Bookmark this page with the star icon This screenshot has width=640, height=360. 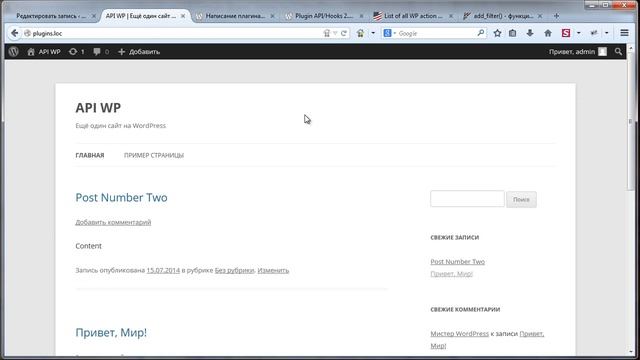[x=497, y=33]
